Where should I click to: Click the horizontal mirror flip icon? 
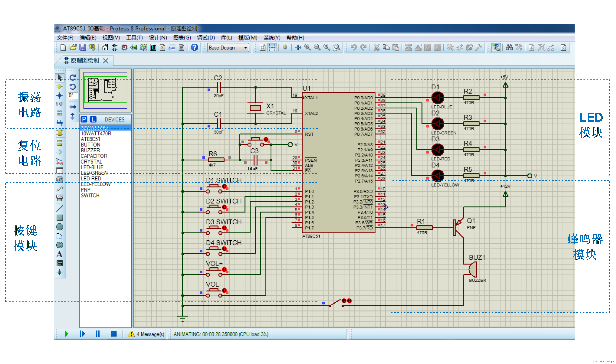click(72, 107)
